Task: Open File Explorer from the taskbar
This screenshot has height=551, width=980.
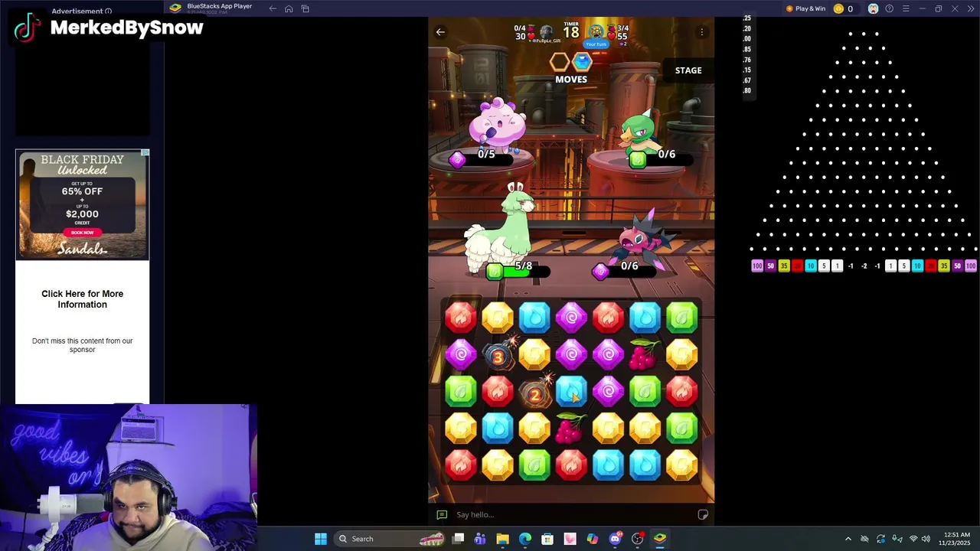Action: pyautogui.click(x=502, y=539)
